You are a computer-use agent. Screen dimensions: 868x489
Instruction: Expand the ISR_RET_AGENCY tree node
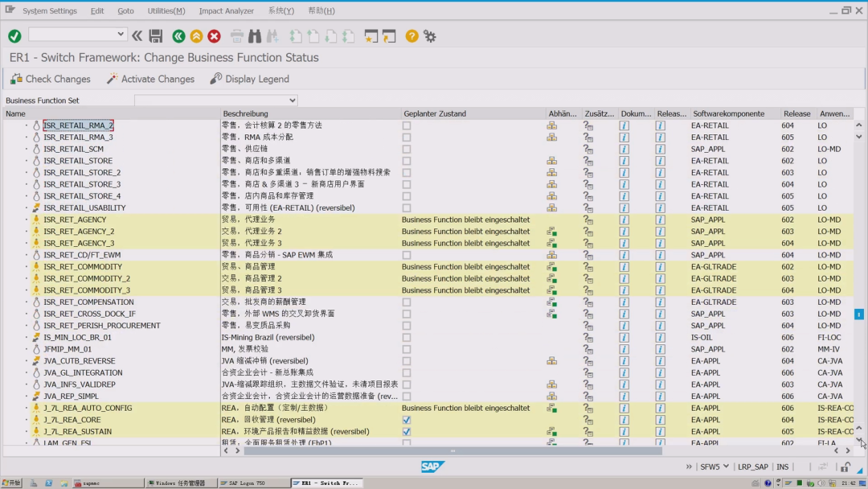click(26, 220)
